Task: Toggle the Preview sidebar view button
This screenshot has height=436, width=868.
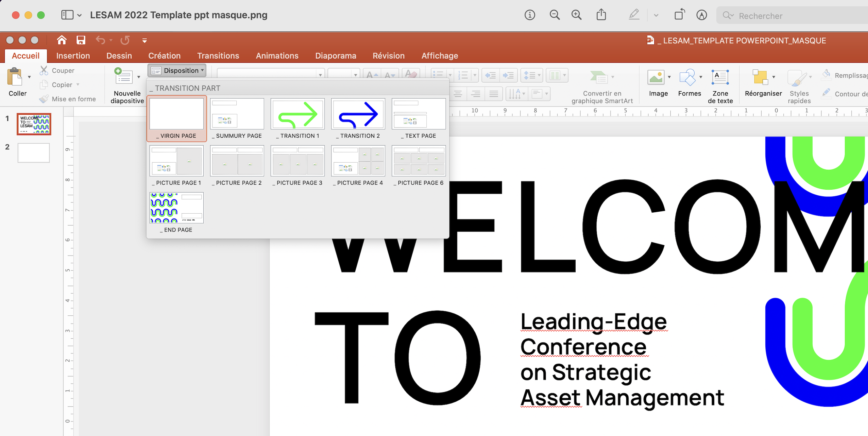Action: click(67, 15)
